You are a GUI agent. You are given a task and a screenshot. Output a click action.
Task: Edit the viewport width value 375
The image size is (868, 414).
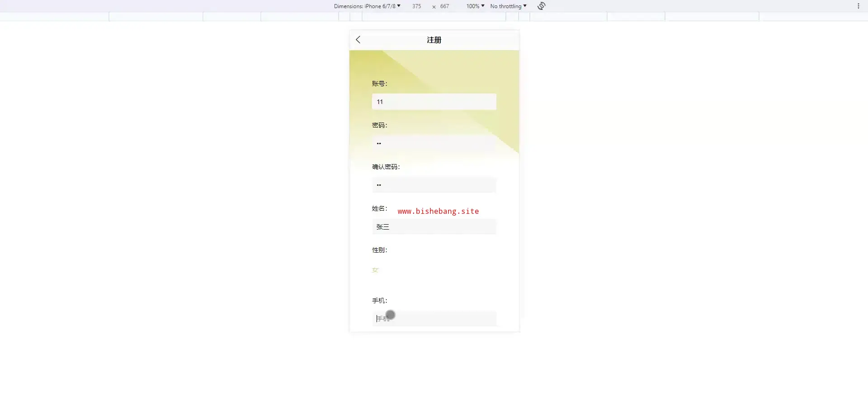(x=416, y=6)
